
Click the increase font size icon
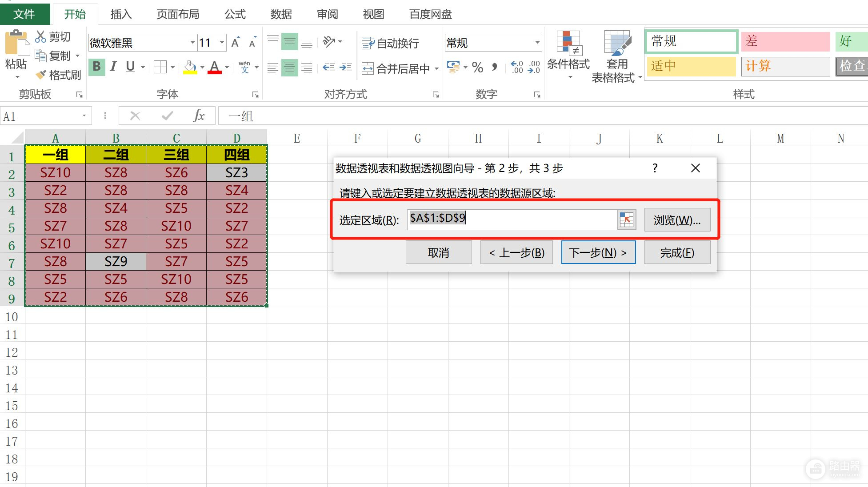coord(236,43)
